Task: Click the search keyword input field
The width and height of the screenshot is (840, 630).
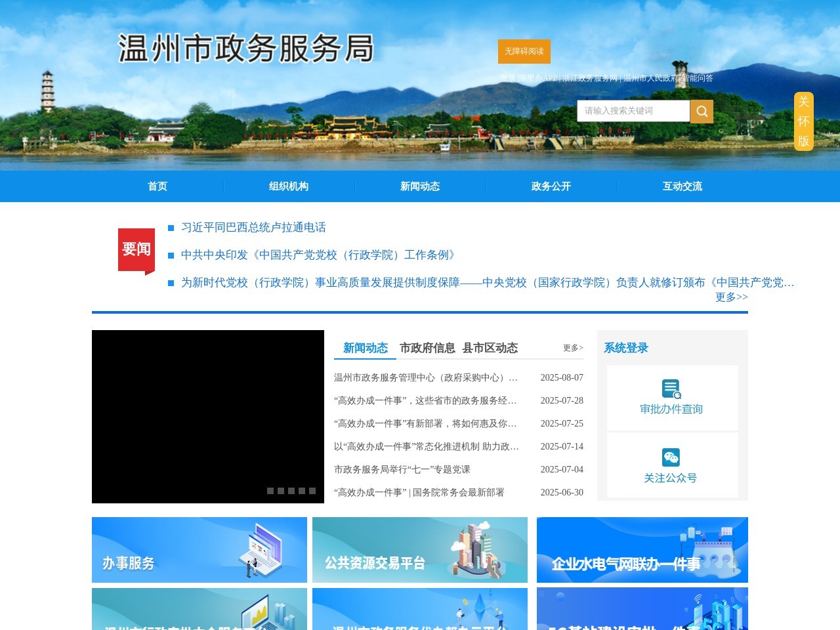Action: [x=632, y=111]
